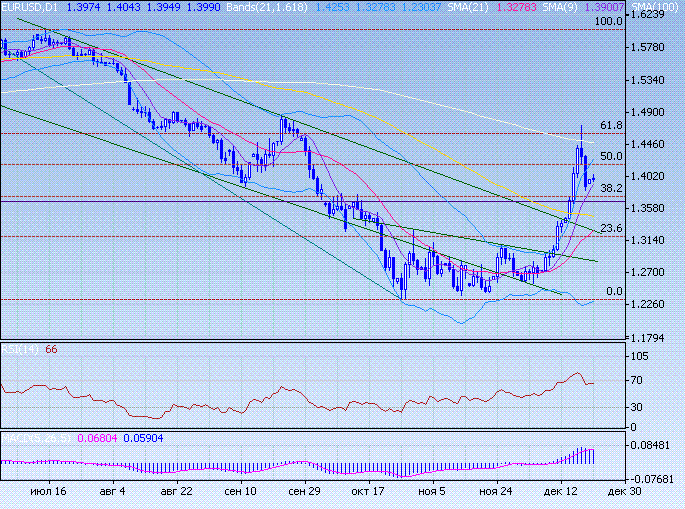This screenshot has width=685, height=509.
Task: Click the EURUSD,D1 symbol label
Action: (x=29, y=7)
